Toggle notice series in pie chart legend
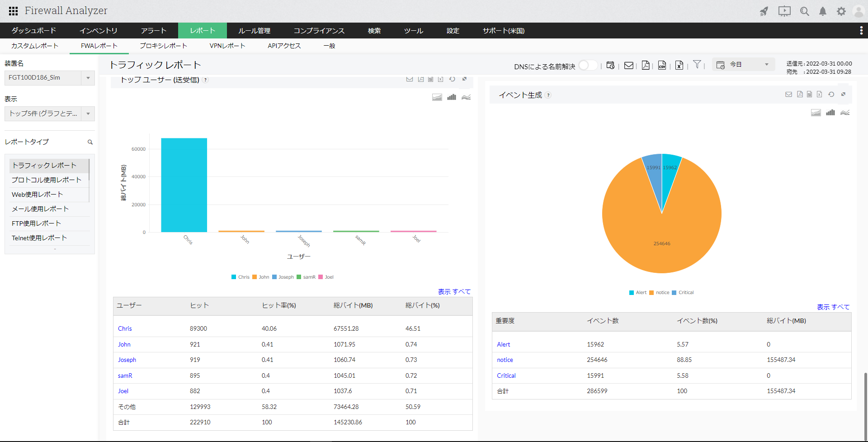 [x=659, y=293]
